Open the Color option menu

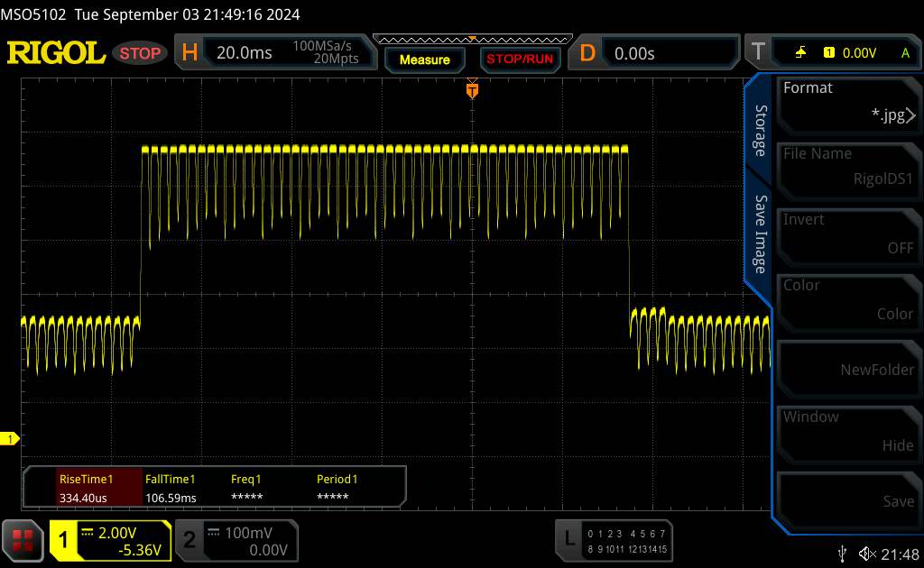click(847, 299)
